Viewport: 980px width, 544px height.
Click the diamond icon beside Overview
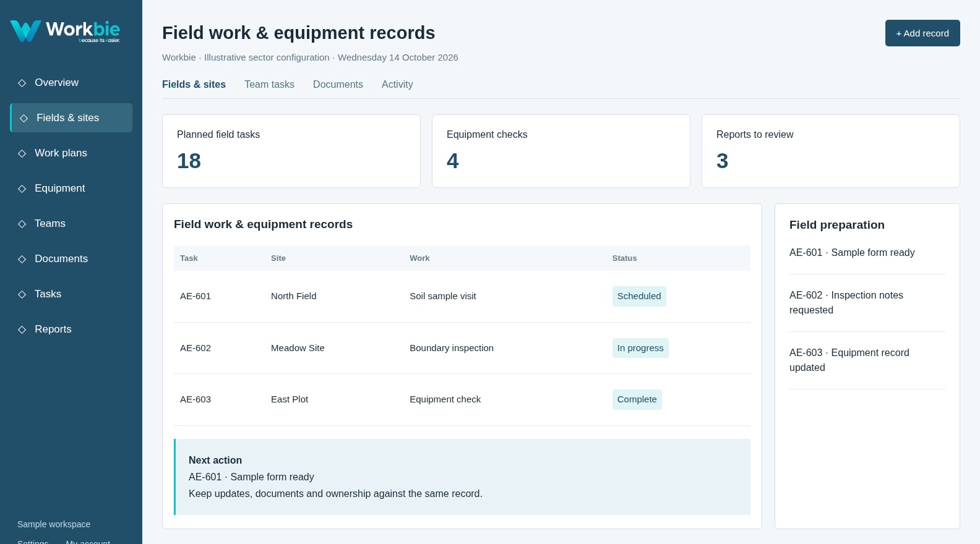point(22,83)
